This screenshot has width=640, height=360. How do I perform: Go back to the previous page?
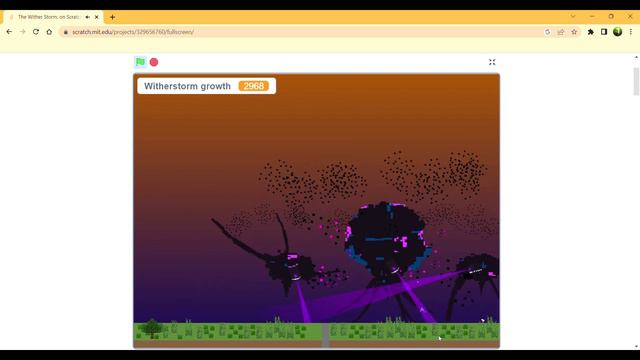coord(9,32)
